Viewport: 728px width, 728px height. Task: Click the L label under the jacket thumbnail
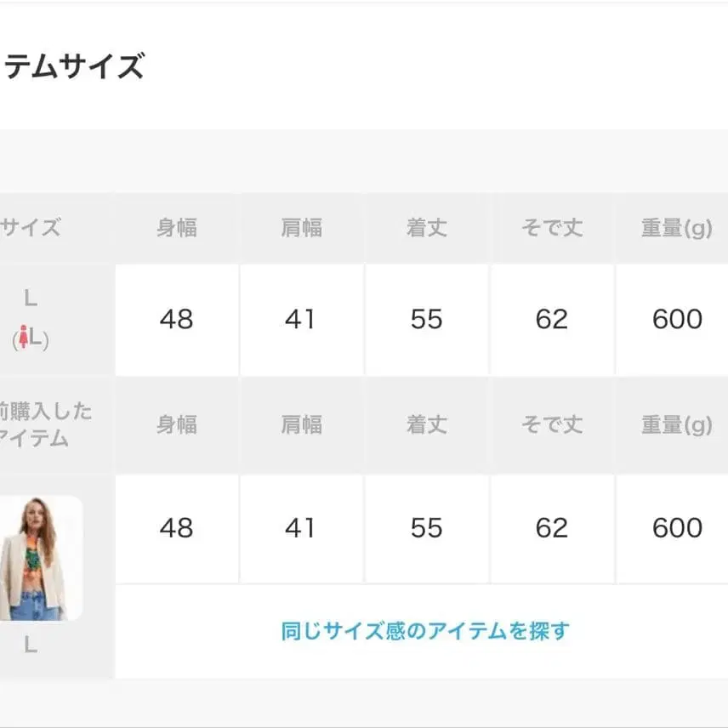(31, 646)
